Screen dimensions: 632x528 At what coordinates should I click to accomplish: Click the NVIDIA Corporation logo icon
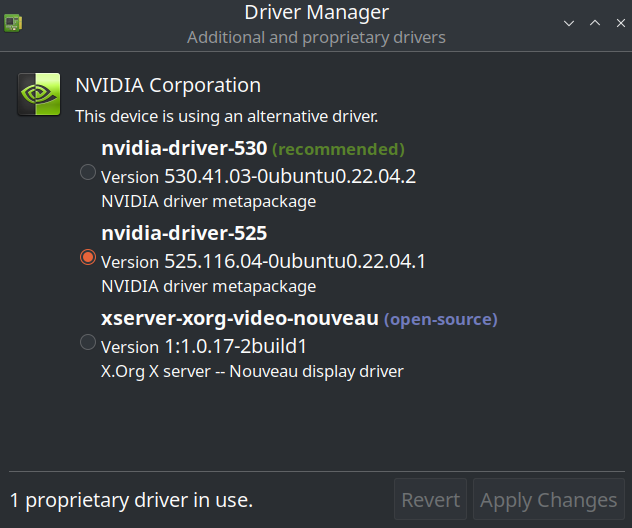[x=39, y=94]
